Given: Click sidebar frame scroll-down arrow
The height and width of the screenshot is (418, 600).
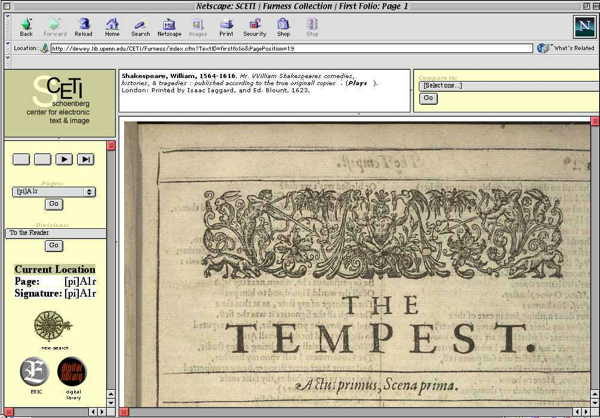Looking at the screenshot, I should tap(111, 403).
